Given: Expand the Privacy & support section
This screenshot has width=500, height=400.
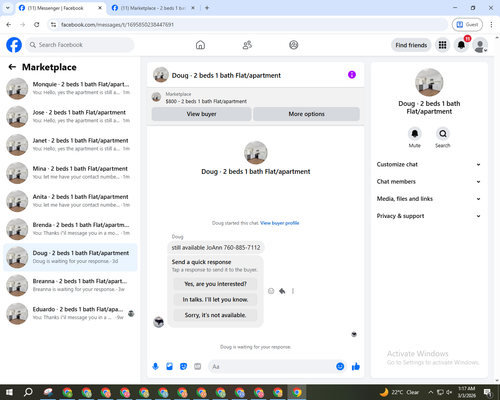Looking at the screenshot, I should 429,216.
